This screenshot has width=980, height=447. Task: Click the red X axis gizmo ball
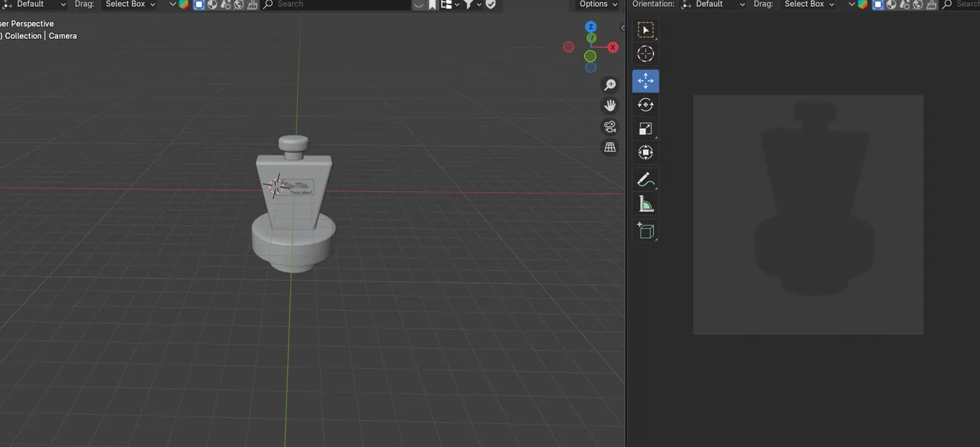613,47
